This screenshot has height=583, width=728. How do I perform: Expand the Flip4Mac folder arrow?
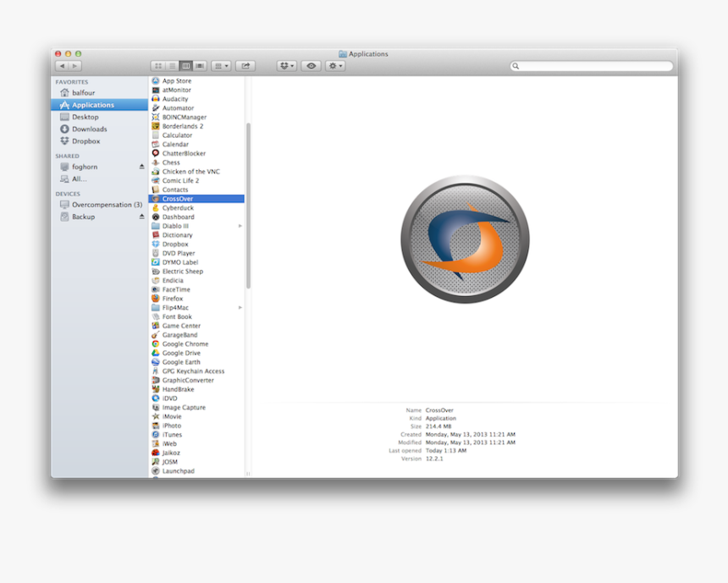(240, 308)
